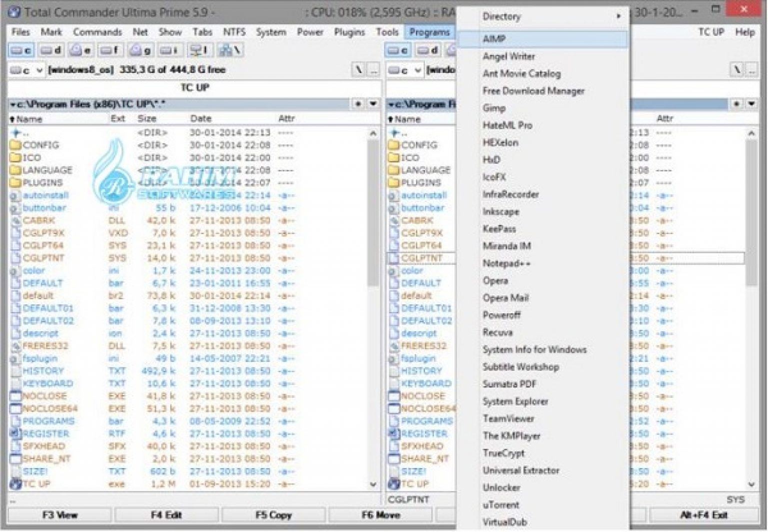The image size is (768, 532).
Task: Select drive l button in left drive bar
Action: [x=199, y=50]
